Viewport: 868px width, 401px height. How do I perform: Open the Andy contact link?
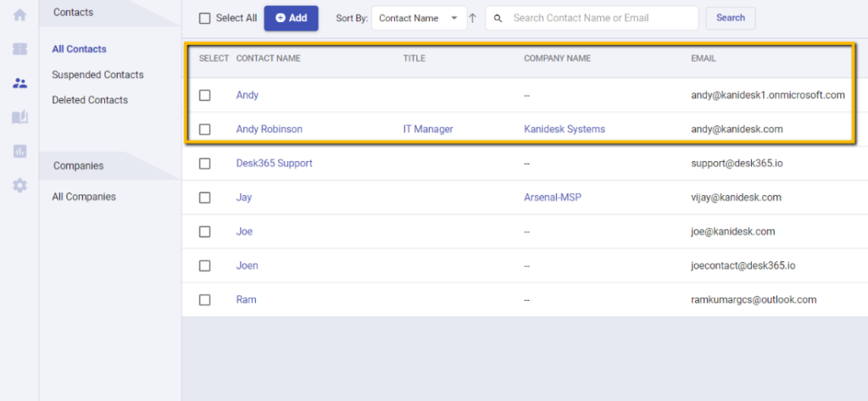tap(248, 95)
